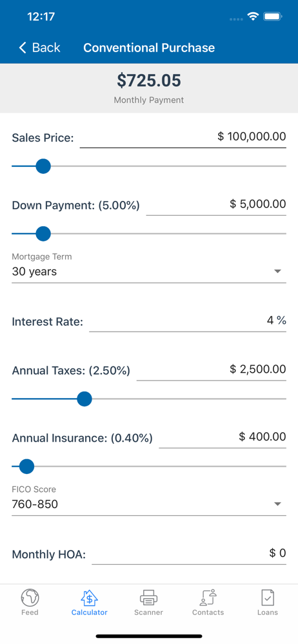Viewport: 298px width, 644px height.
Task: Open the Feed globe icon
Action: [x=30, y=598]
